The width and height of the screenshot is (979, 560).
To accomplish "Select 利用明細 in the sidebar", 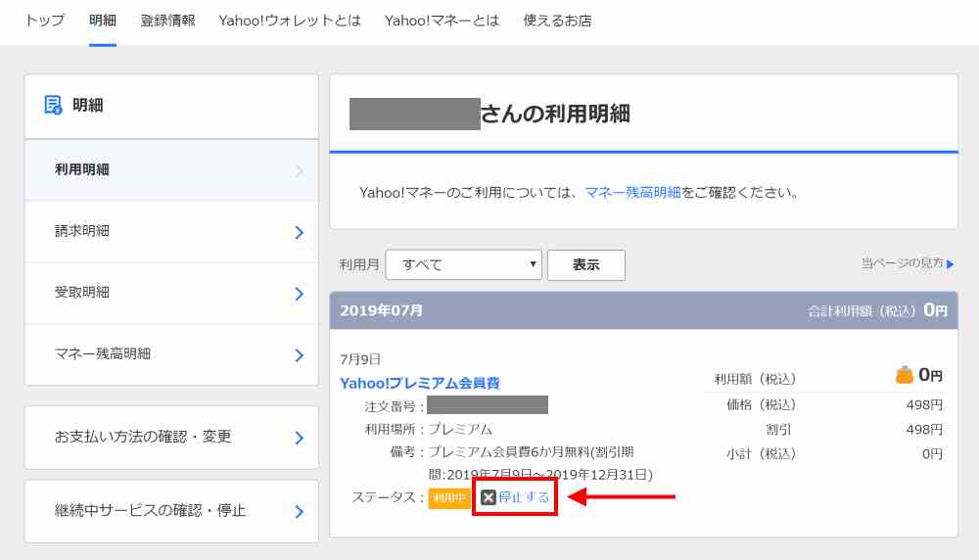I will click(x=171, y=169).
